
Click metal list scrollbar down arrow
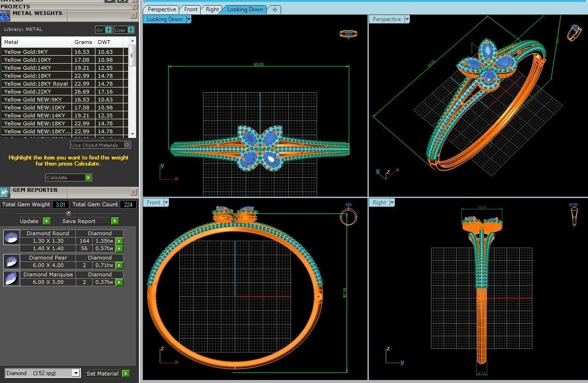132,134
